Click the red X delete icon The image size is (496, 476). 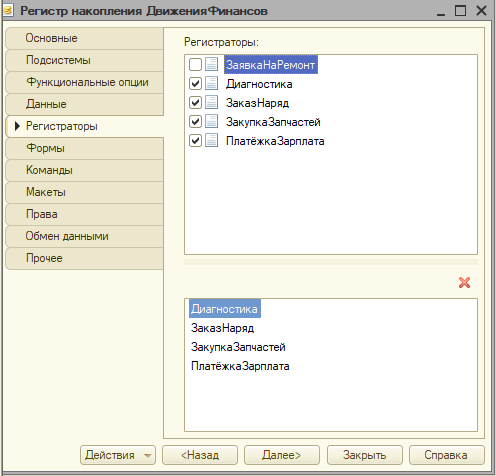464,282
